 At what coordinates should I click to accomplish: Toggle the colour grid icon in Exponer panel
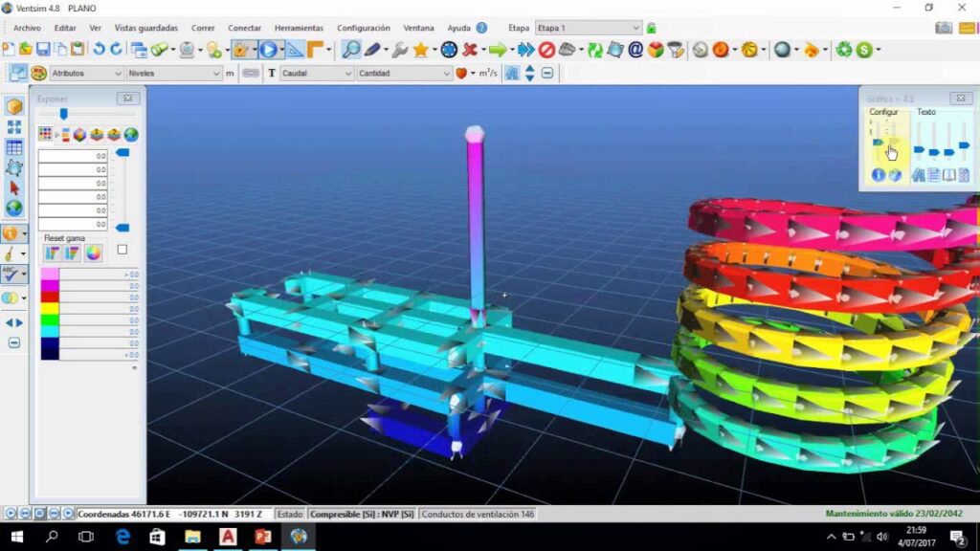click(45, 134)
